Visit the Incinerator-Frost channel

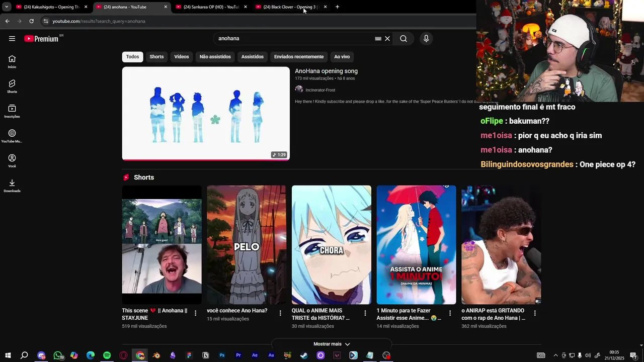[320, 90]
